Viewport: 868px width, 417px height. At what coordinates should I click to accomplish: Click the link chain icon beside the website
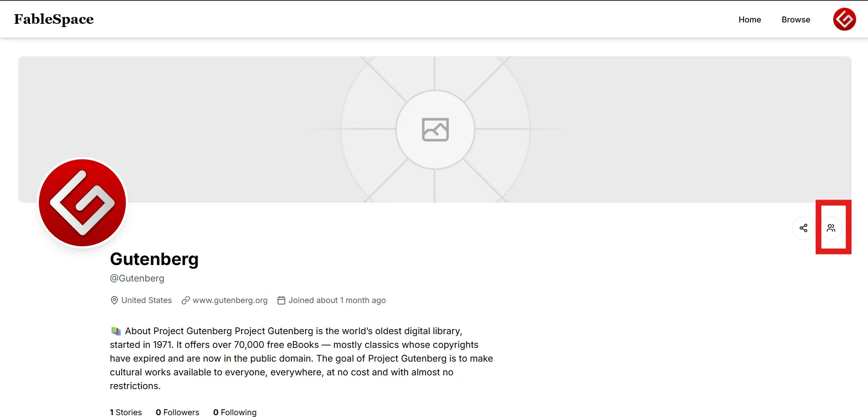click(186, 300)
